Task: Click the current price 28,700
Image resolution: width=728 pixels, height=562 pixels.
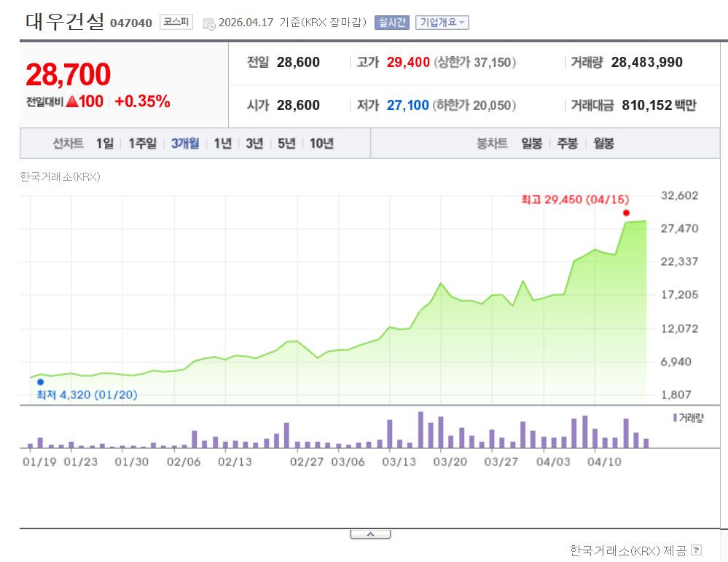Action: pyautogui.click(x=69, y=74)
